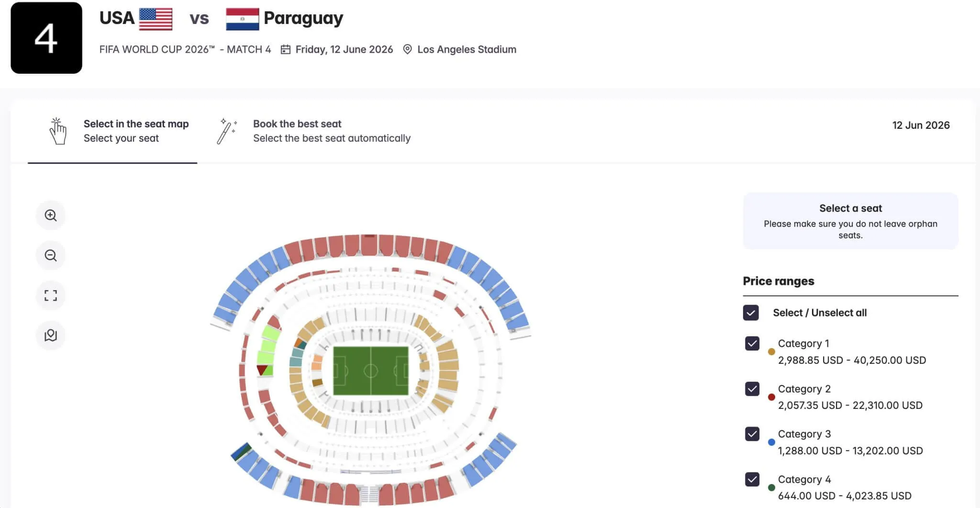Click the Paraguay flag icon
This screenshot has width=980, height=508.
tap(243, 18)
